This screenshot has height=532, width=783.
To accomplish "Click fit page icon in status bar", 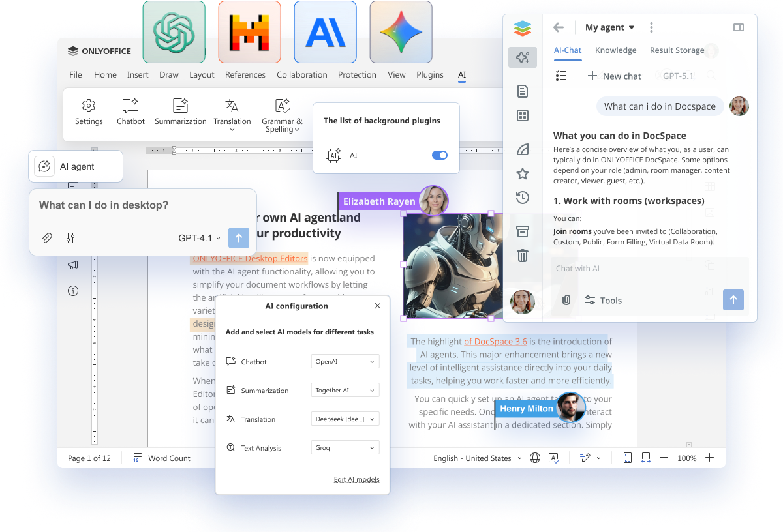I will click(x=627, y=458).
